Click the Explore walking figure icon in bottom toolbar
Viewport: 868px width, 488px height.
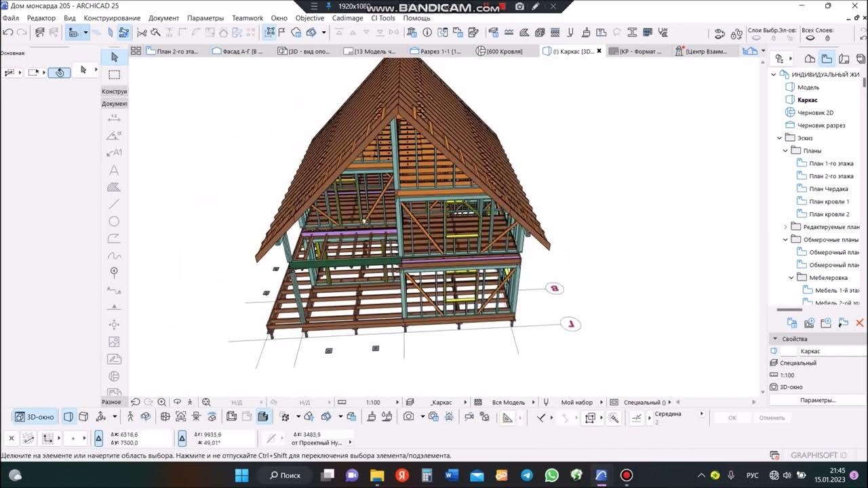tap(130, 417)
